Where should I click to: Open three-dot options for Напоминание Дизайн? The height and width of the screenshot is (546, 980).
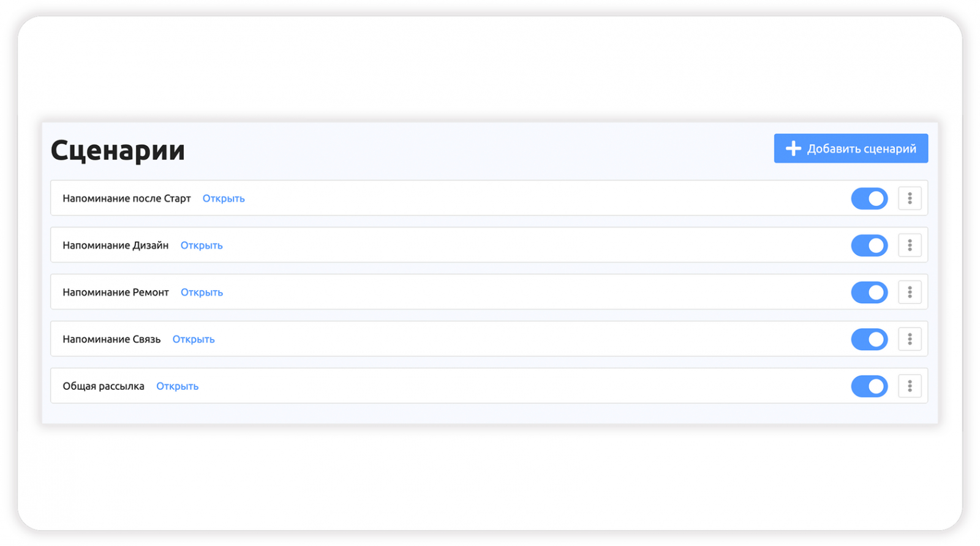click(x=910, y=245)
